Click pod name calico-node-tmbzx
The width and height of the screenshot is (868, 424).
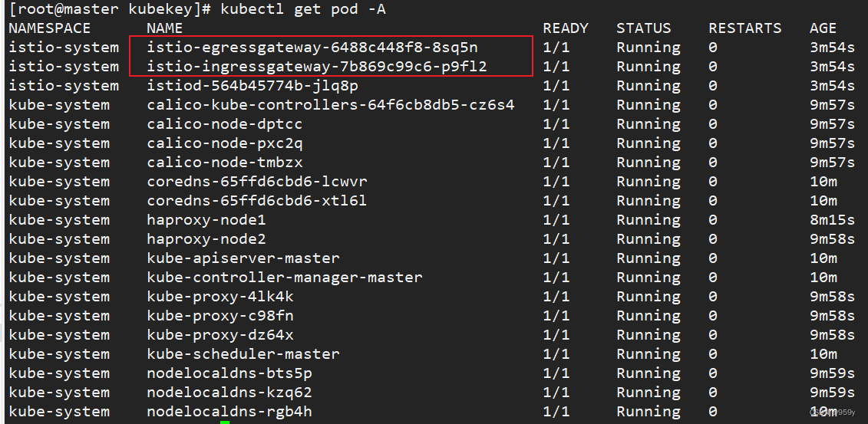(x=224, y=163)
